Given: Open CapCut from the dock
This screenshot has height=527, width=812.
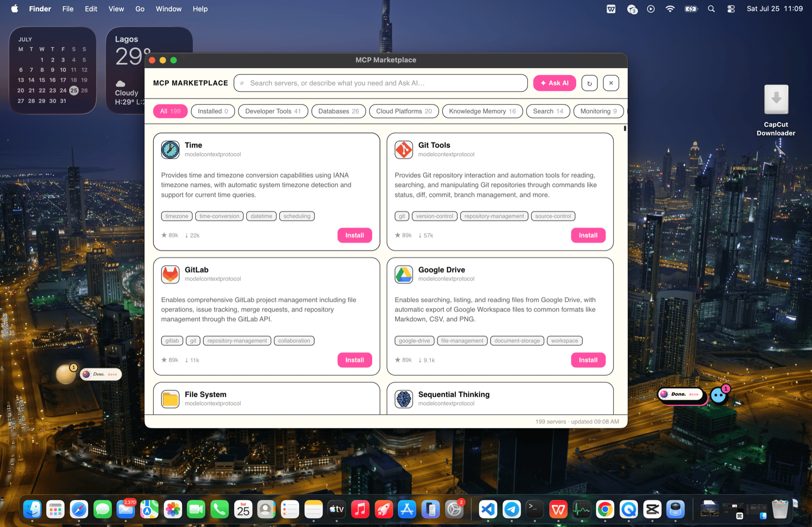Looking at the screenshot, I should point(652,509).
